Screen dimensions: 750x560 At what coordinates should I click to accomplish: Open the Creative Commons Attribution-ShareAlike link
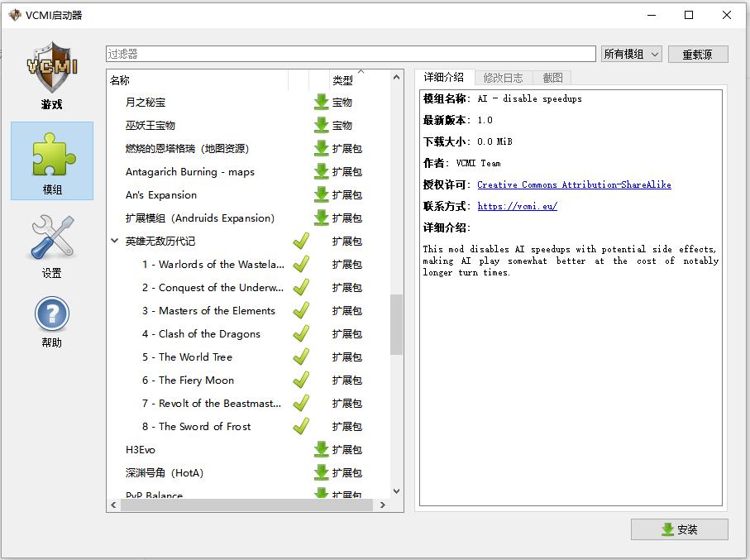pyautogui.click(x=574, y=184)
